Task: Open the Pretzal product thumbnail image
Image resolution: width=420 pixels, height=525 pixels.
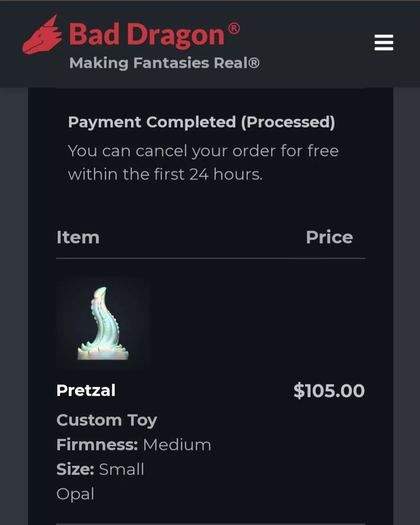Action: (103, 323)
